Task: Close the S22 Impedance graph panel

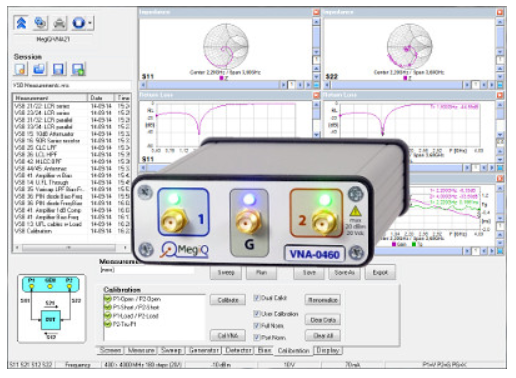Action: tap(500, 12)
